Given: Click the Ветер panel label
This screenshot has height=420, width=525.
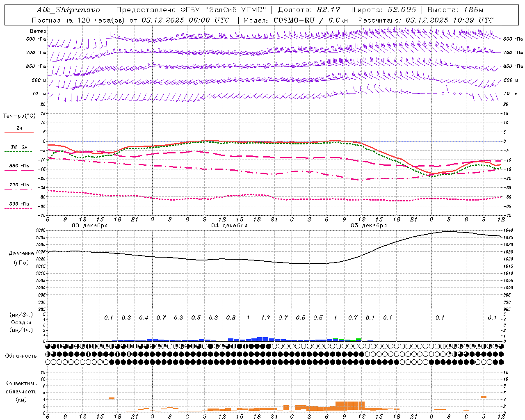Looking at the screenshot, I should [x=38, y=31].
